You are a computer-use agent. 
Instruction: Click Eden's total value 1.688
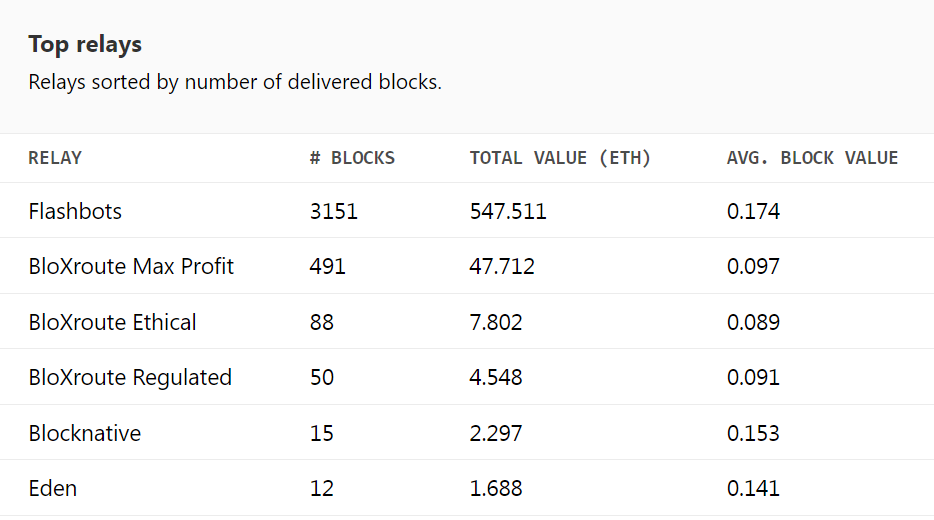pos(496,489)
